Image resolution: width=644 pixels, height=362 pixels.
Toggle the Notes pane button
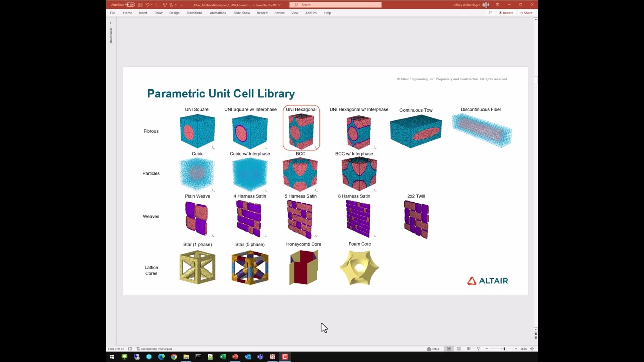click(x=433, y=349)
